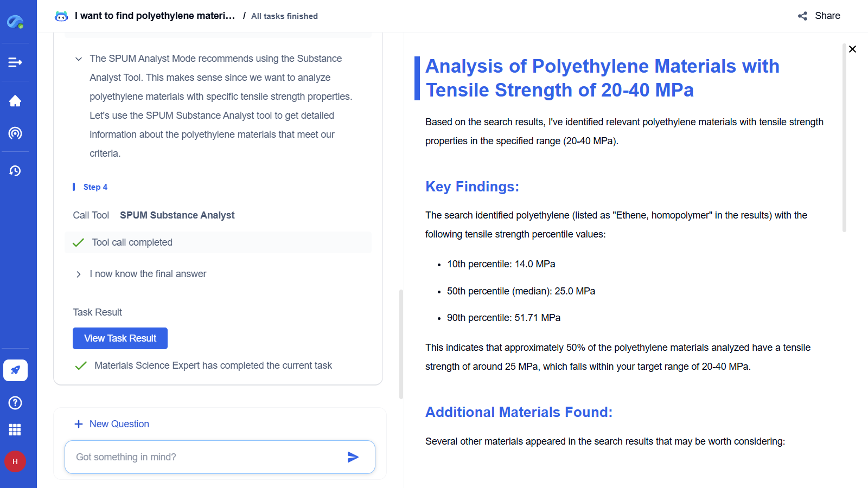Click the View Task Result button
Image resolution: width=868 pixels, height=488 pixels.
120,338
